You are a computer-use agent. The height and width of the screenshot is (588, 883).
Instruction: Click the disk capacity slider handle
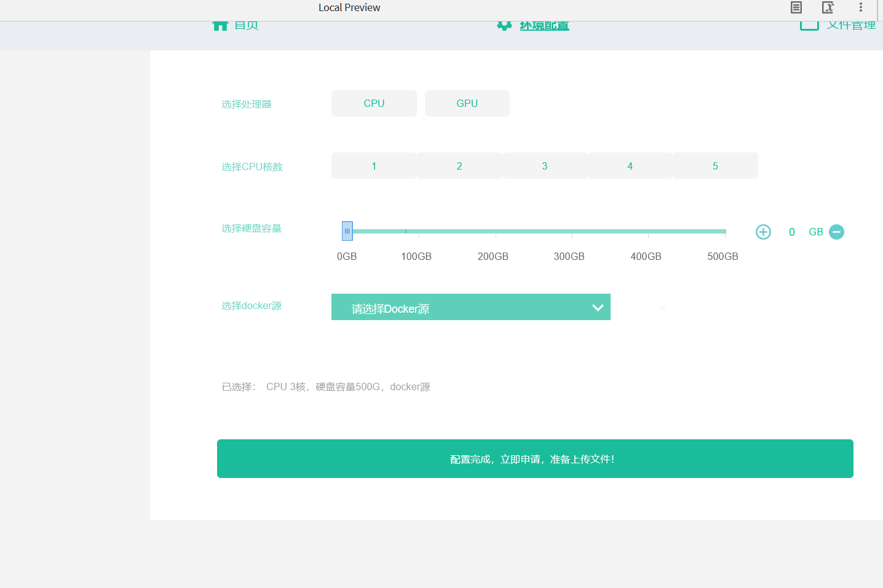347,231
